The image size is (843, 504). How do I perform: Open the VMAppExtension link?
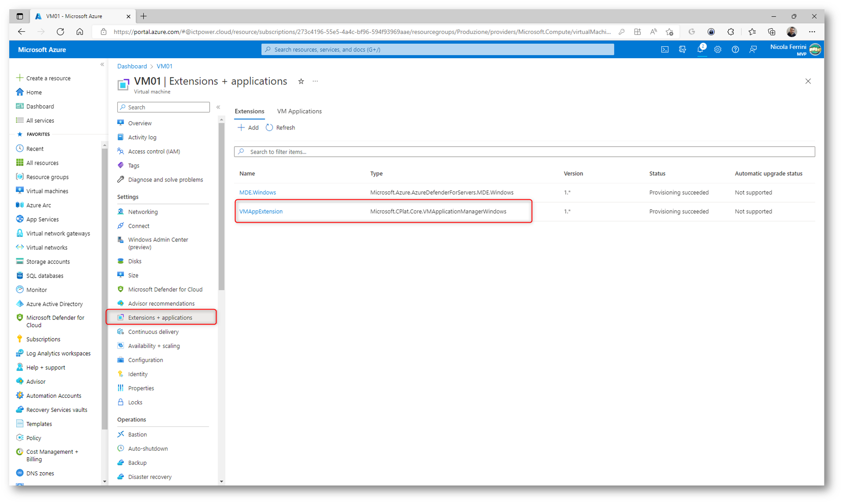click(x=261, y=211)
